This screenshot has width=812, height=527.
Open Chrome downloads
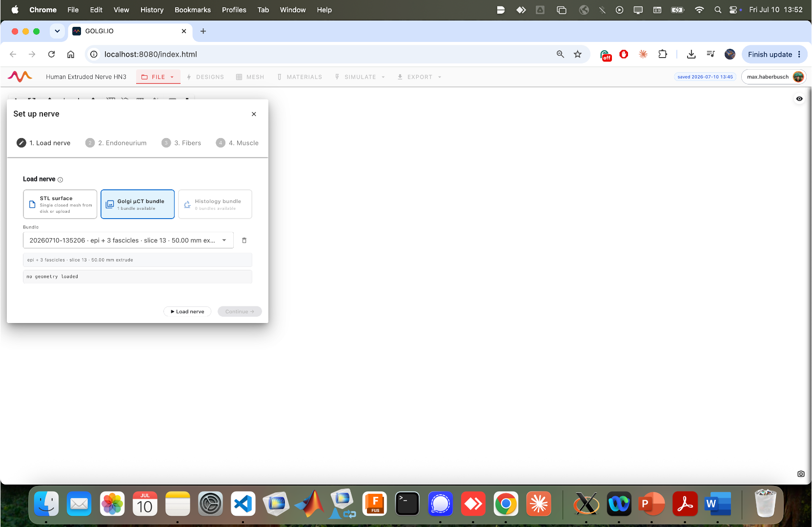(x=691, y=54)
